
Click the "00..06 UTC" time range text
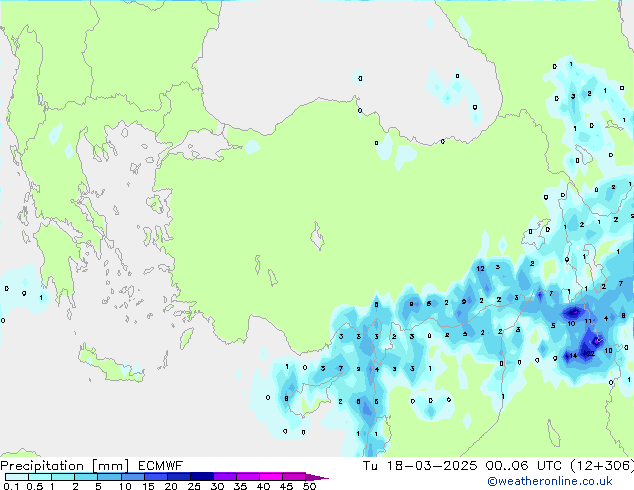click(x=523, y=466)
